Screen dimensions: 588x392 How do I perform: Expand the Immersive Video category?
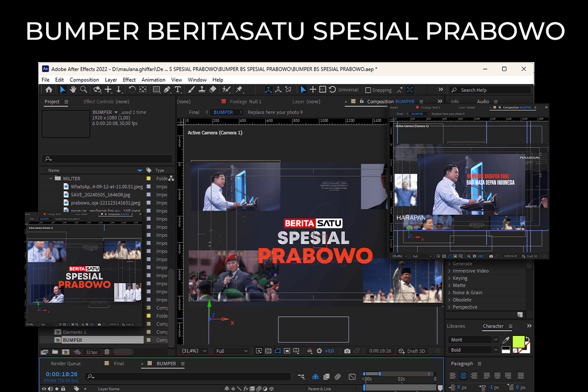(x=449, y=271)
